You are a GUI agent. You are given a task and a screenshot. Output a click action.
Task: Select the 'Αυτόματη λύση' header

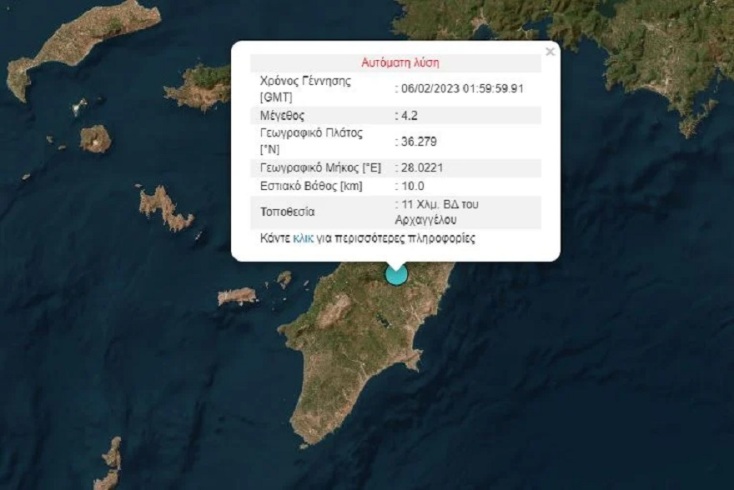click(400, 63)
